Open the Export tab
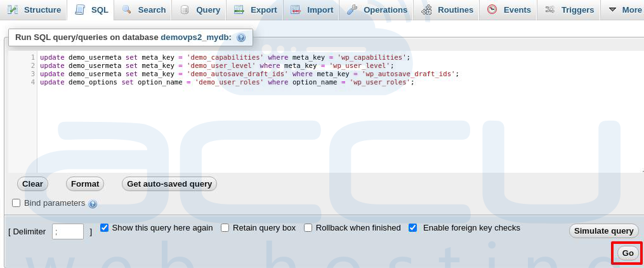 (255, 10)
